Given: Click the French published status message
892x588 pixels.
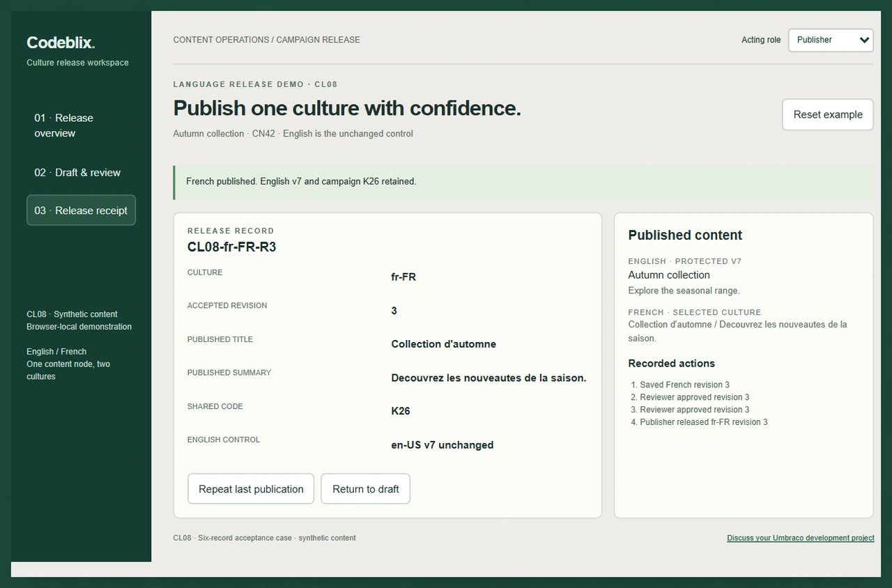Looking at the screenshot, I should [523, 181].
